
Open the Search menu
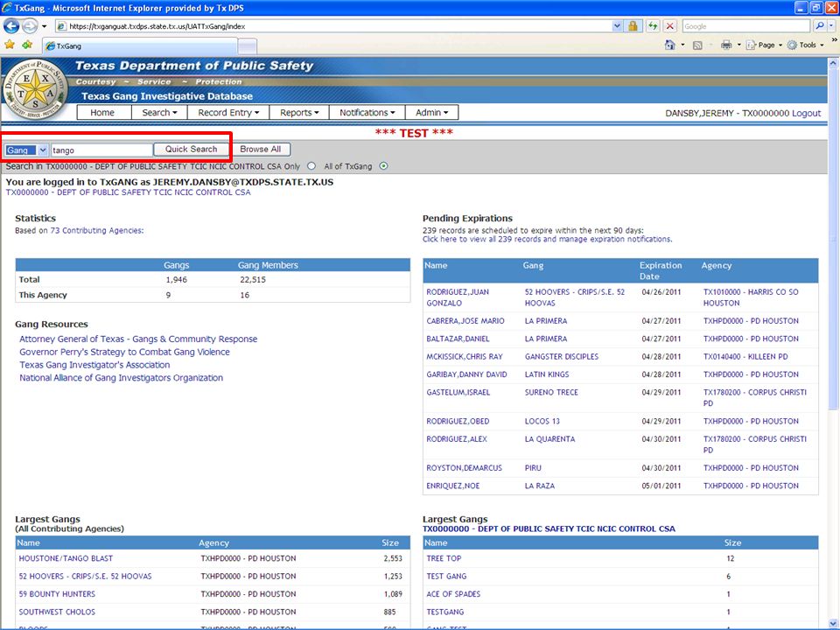click(159, 113)
